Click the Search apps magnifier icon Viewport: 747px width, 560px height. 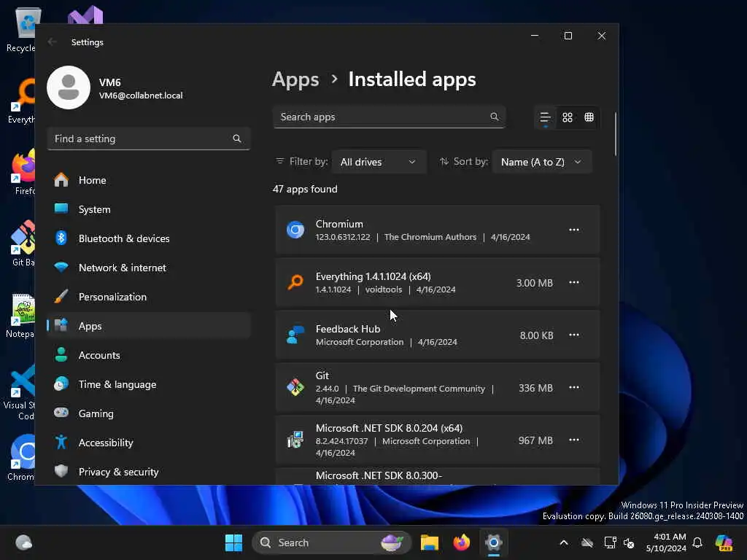pos(495,117)
